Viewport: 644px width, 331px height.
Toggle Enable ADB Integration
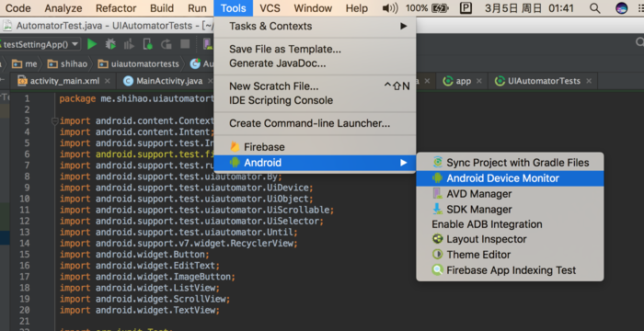(510, 224)
